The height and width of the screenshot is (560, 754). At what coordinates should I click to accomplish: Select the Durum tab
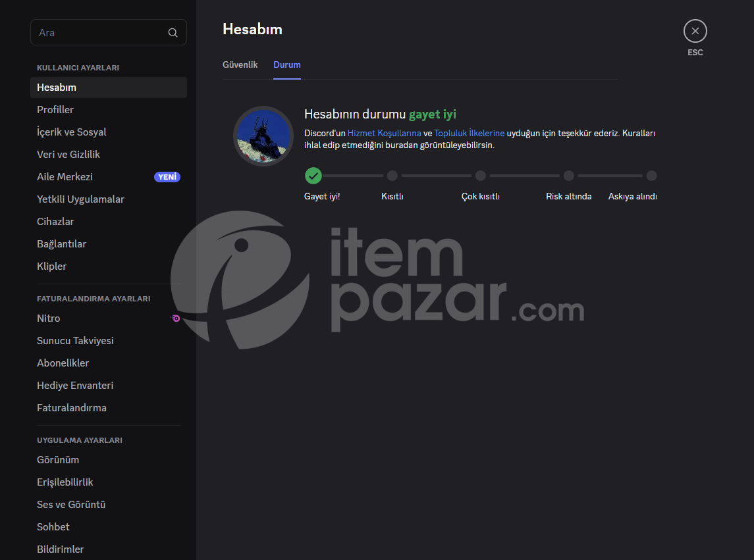click(287, 64)
